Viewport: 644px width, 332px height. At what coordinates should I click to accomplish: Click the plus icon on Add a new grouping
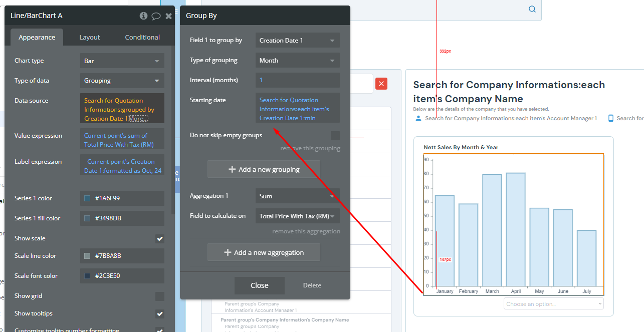(x=232, y=169)
